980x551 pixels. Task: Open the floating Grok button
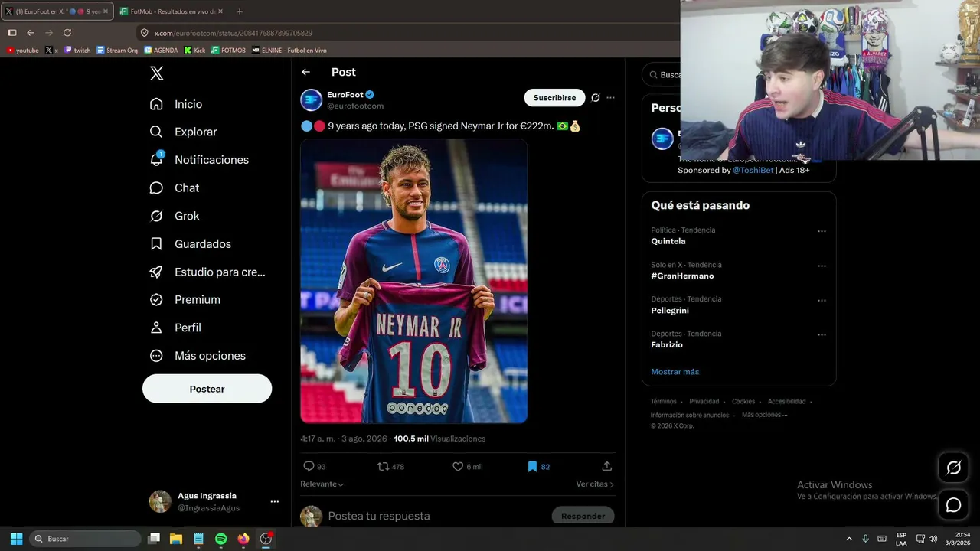point(953,468)
